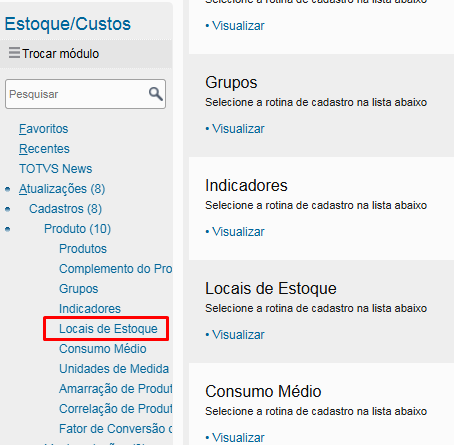This screenshot has width=454, height=445.
Task: Open Amarração de Produto entry
Action: pos(116,389)
